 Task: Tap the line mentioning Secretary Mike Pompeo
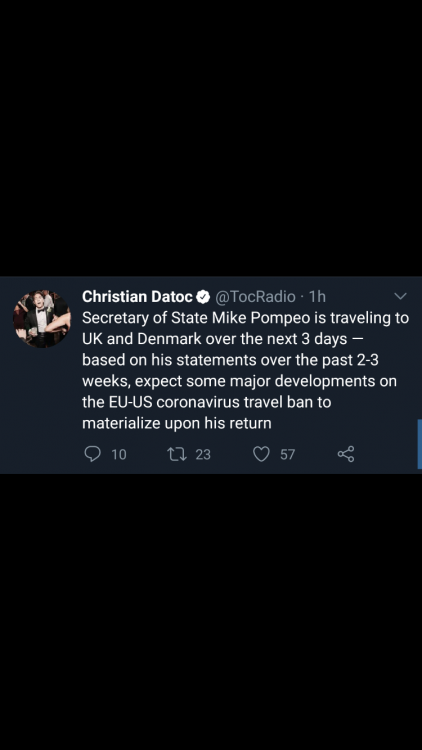(245, 318)
